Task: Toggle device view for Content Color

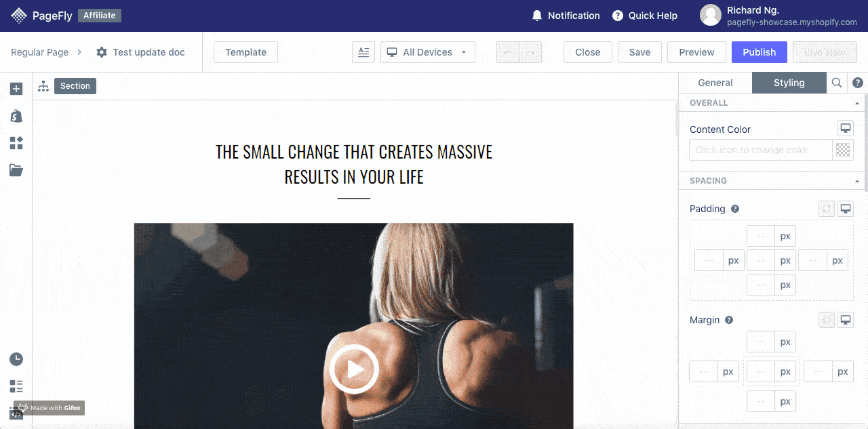Action: [846, 128]
